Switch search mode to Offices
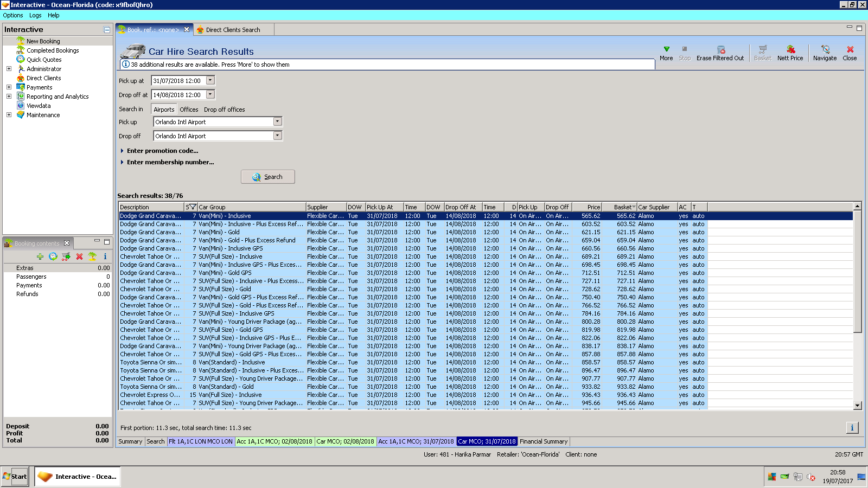Screen dimensions: 868x488 (x=189, y=110)
